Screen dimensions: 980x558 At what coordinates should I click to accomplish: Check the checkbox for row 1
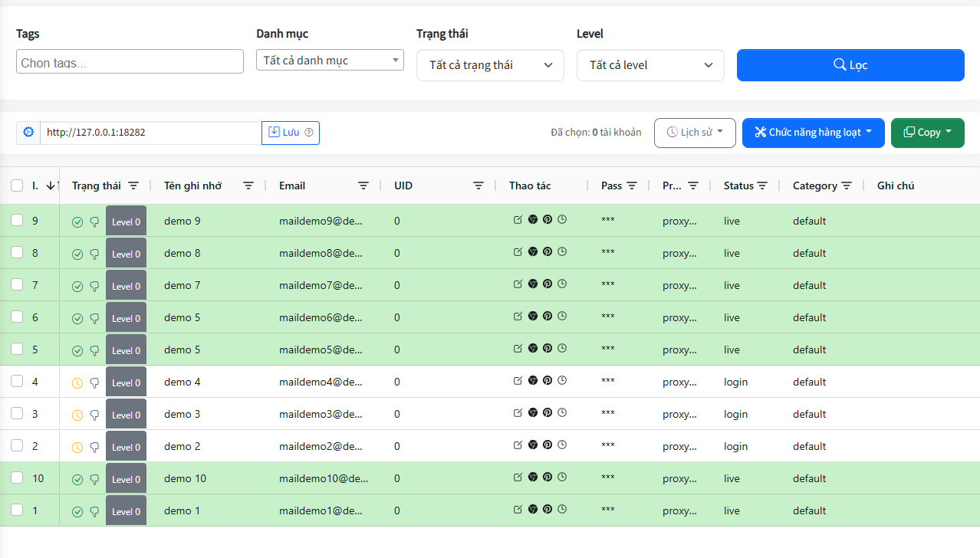coord(17,510)
